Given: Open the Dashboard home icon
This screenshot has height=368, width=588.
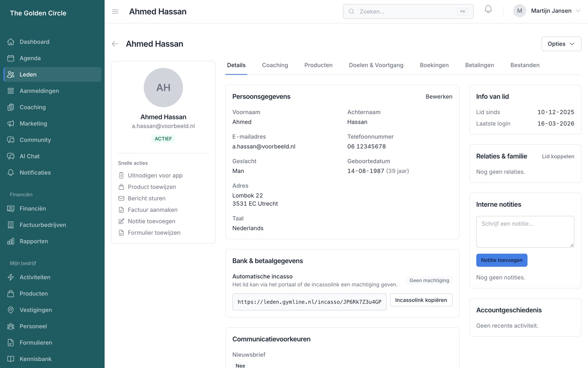Looking at the screenshot, I should point(11,42).
